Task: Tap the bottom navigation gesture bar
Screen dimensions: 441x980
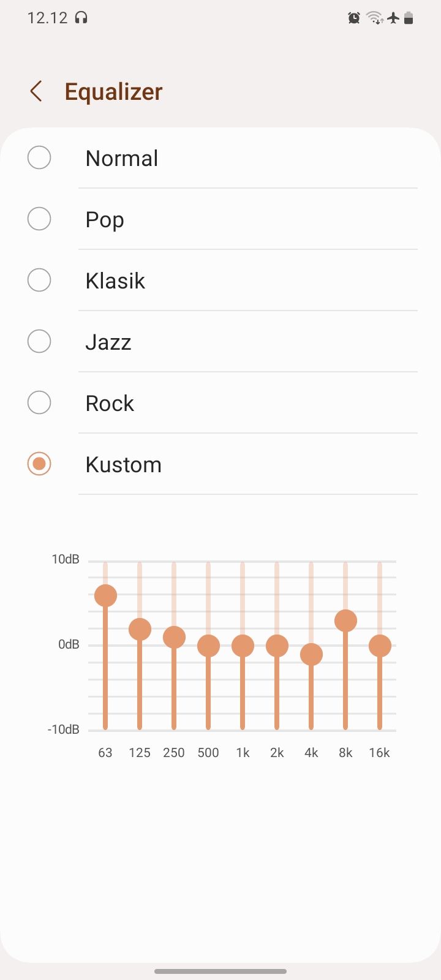Action: 221,971
